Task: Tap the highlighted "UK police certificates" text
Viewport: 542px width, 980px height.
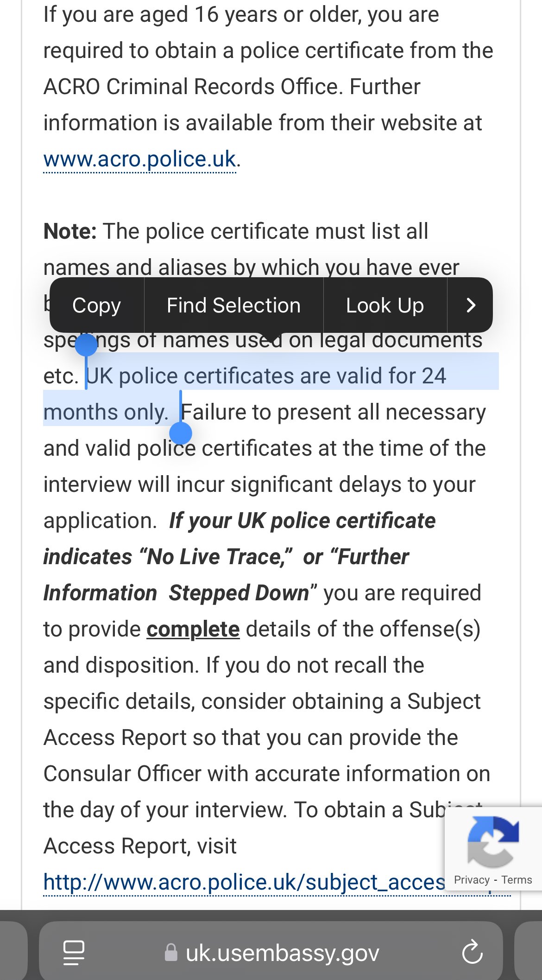Action: 176,376
